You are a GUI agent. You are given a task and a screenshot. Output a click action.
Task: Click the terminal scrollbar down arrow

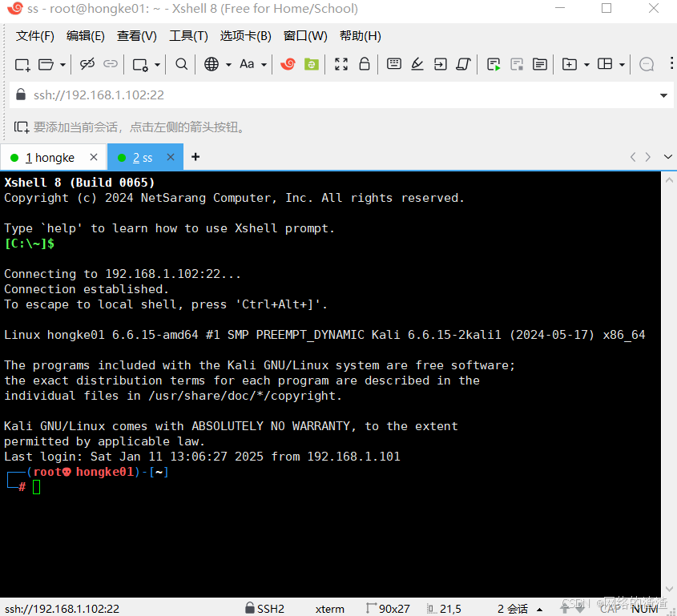click(x=669, y=589)
